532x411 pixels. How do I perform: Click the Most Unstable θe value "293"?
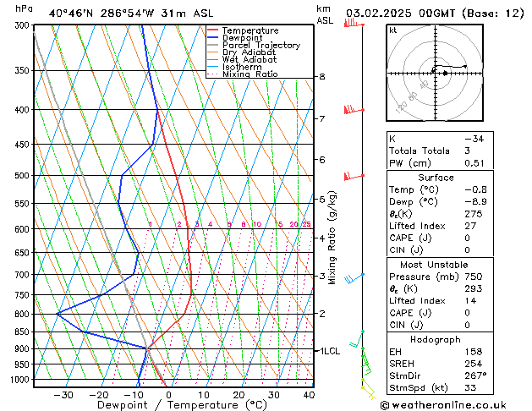(x=474, y=288)
